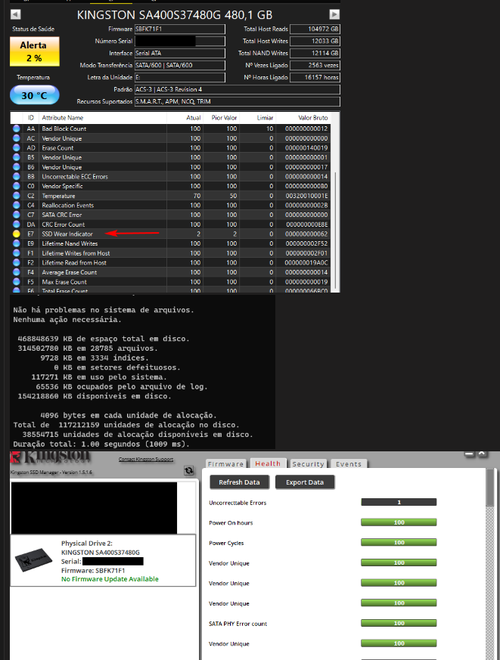The width and height of the screenshot is (500, 660).
Task: Select the blue status icon of Average Erase Count
Action: (x=16, y=272)
